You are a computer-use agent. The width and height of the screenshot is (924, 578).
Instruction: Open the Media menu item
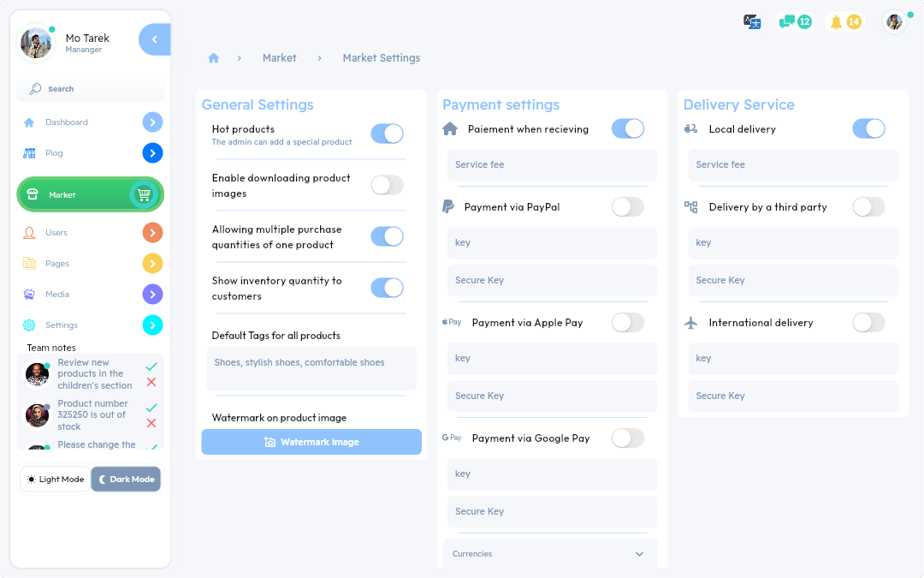[x=57, y=295]
